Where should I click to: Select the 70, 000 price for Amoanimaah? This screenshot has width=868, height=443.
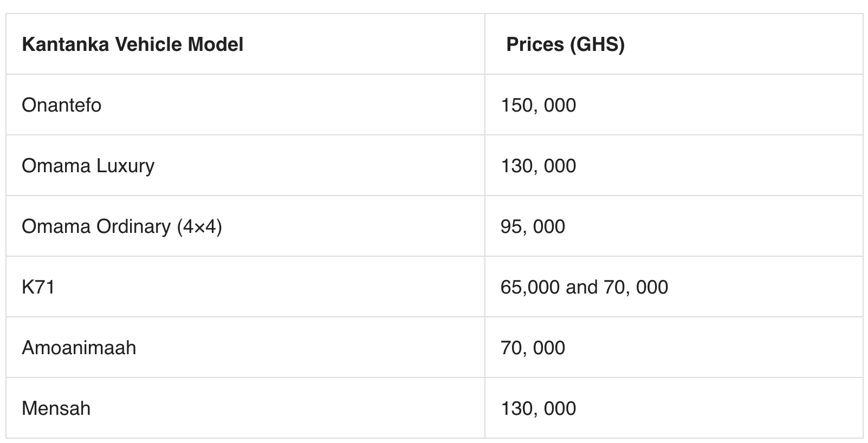click(x=533, y=348)
